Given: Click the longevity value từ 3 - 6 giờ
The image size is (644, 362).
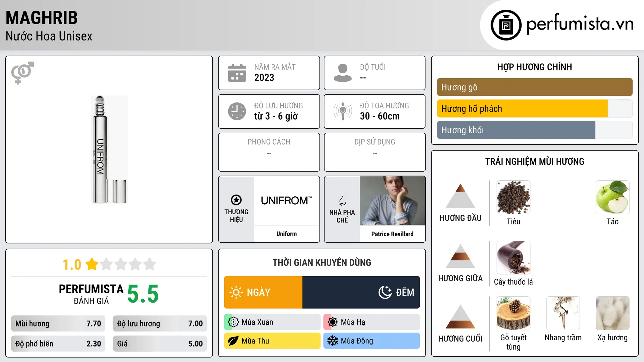Looking at the screenshot, I should tap(276, 116).
